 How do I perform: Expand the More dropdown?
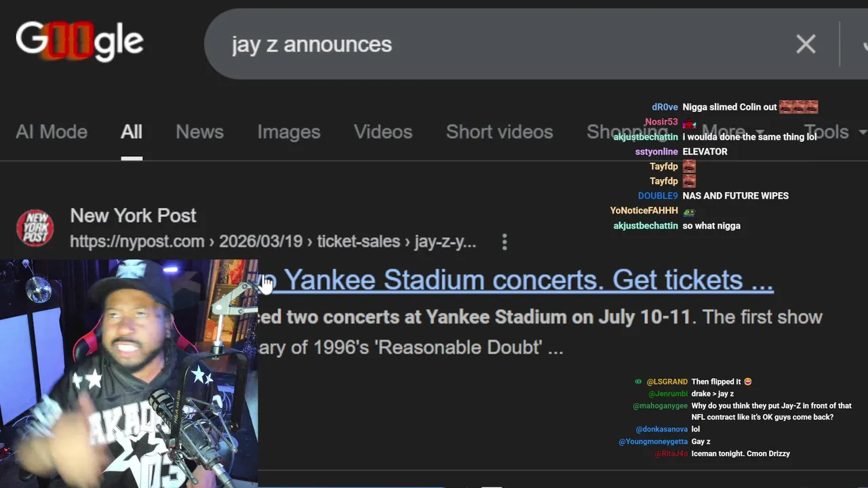pos(733,131)
